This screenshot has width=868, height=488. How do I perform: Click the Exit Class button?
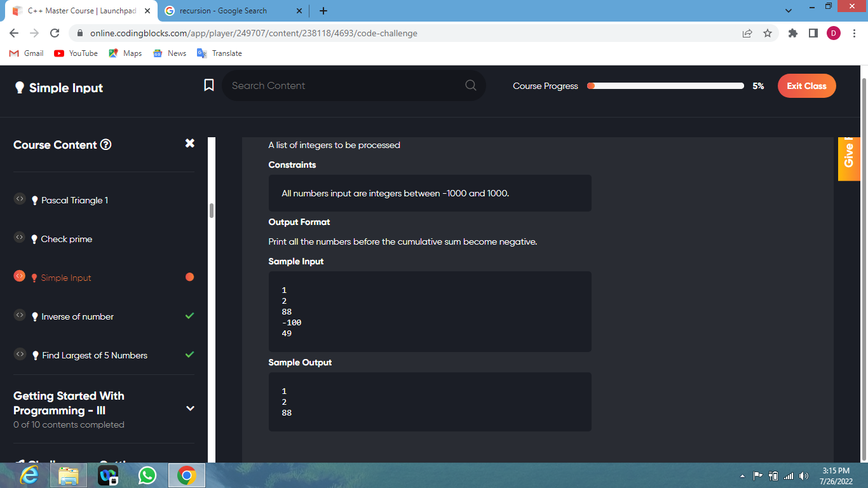click(x=806, y=86)
